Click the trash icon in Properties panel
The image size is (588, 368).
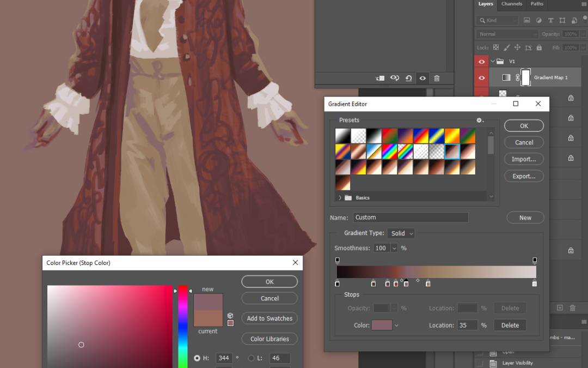point(437,79)
